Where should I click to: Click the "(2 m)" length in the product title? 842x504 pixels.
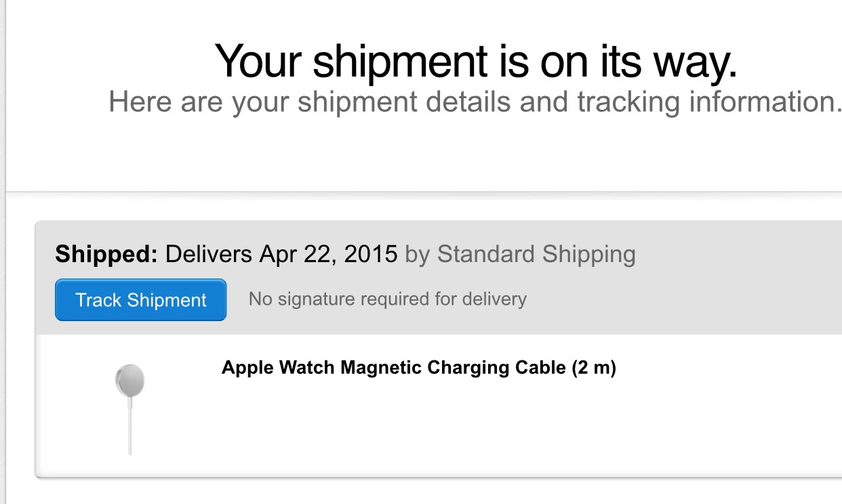[593, 368]
